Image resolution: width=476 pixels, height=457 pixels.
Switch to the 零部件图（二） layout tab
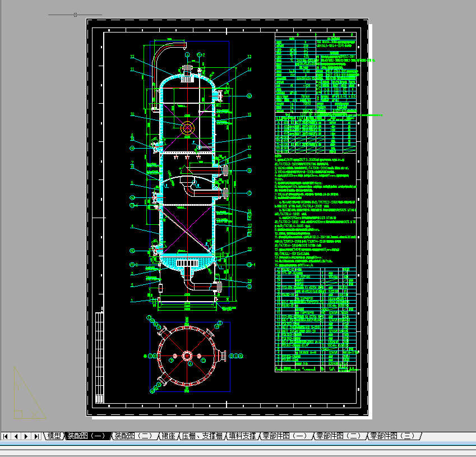pos(339,436)
